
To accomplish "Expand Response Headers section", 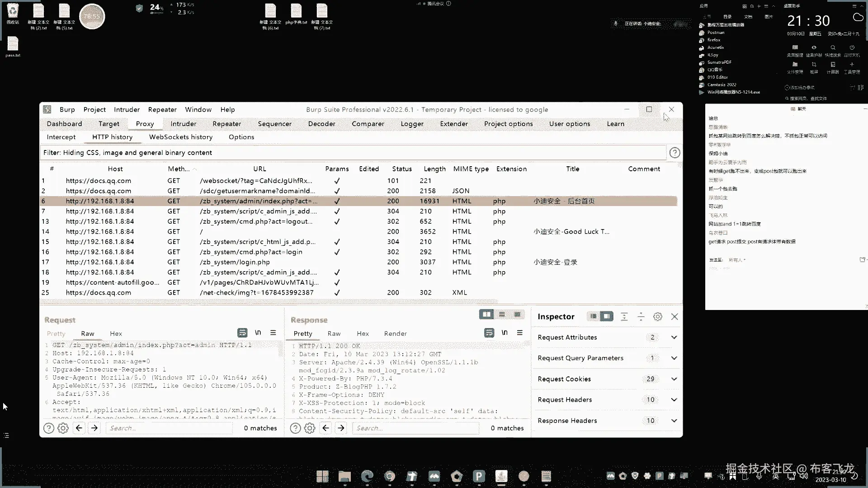I will 674,421.
